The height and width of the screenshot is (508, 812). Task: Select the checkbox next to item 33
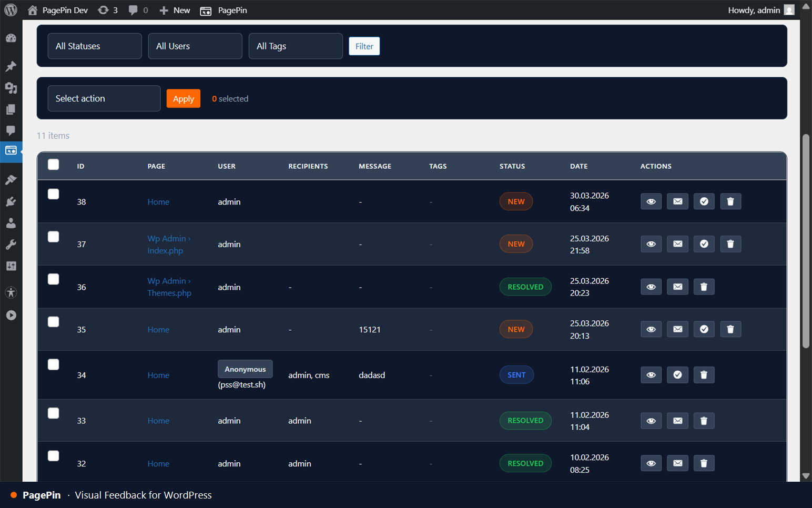point(53,413)
